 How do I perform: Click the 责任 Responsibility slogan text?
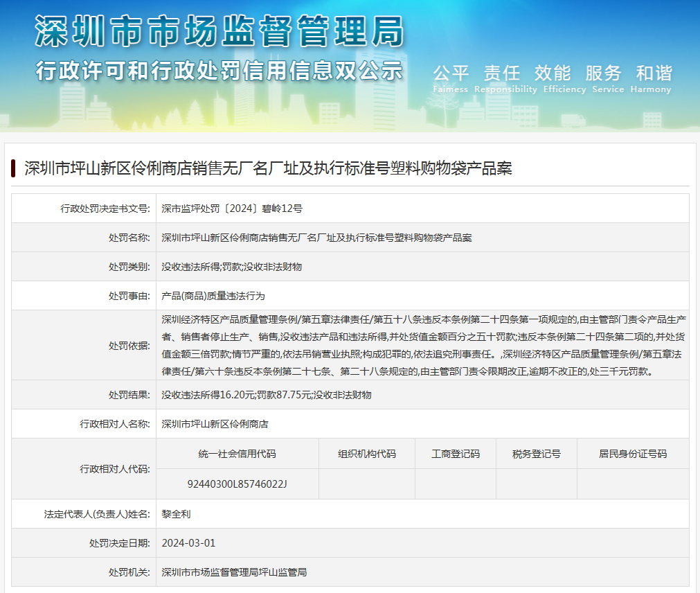pyautogui.click(x=505, y=79)
